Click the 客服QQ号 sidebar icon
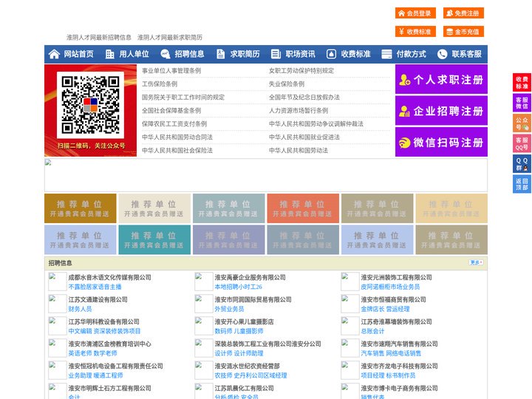The image size is (532, 399). coord(522,143)
